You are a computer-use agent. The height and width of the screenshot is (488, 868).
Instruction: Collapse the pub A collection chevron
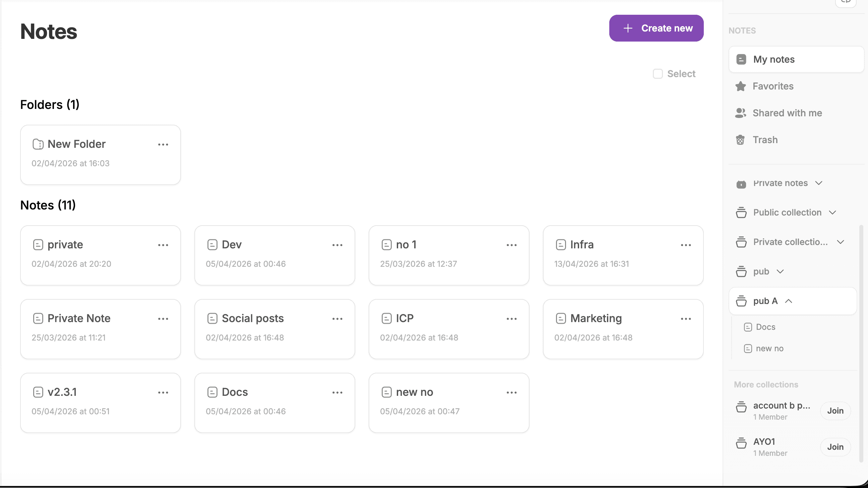coord(789,301)
